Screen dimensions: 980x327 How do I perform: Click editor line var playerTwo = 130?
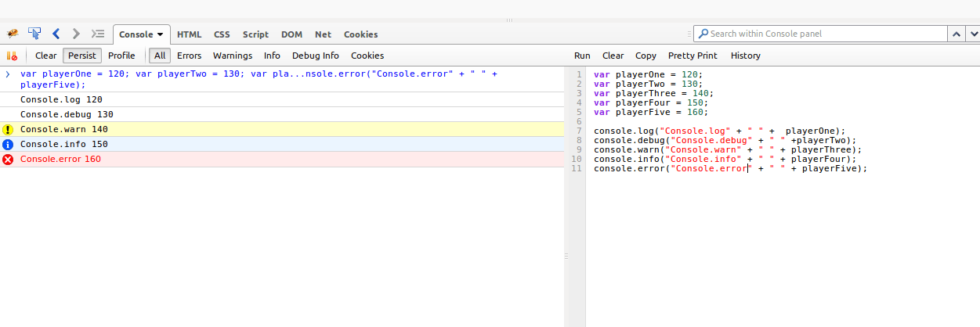coord(649,84)
